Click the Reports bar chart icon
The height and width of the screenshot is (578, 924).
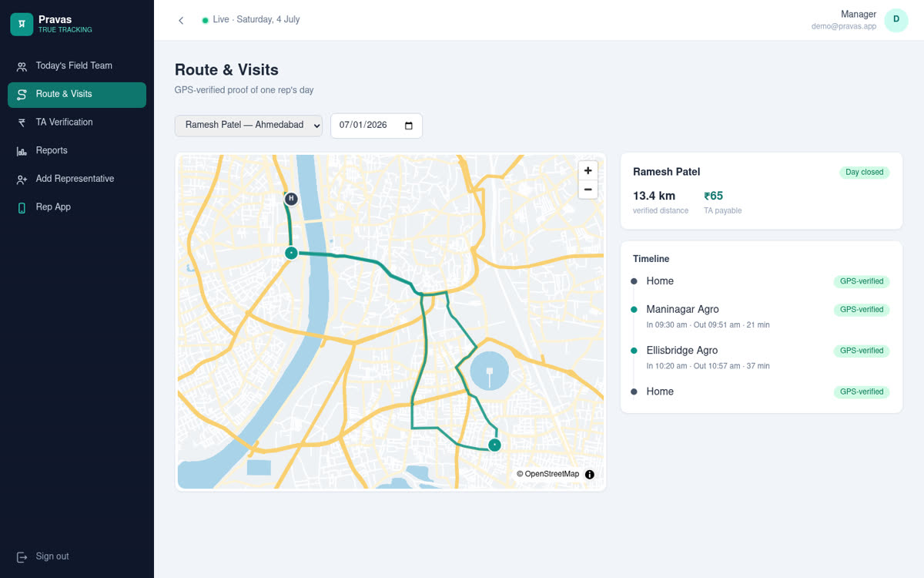coord(22,151)
